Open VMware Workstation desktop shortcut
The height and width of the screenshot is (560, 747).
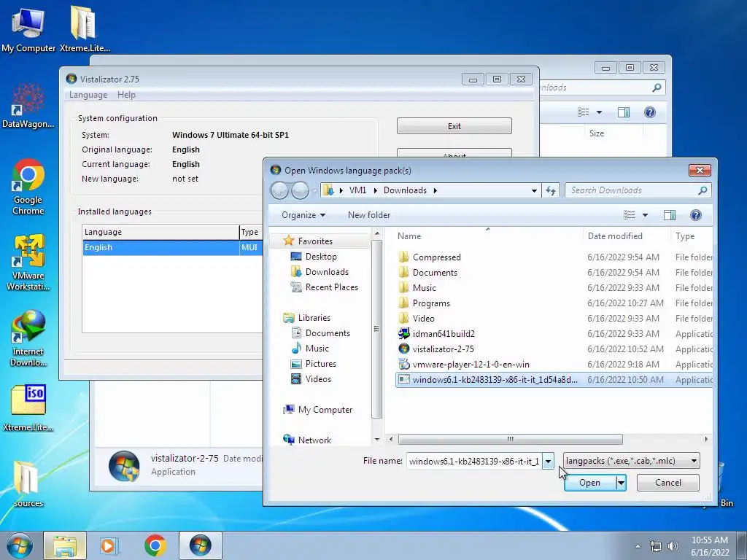28,262
